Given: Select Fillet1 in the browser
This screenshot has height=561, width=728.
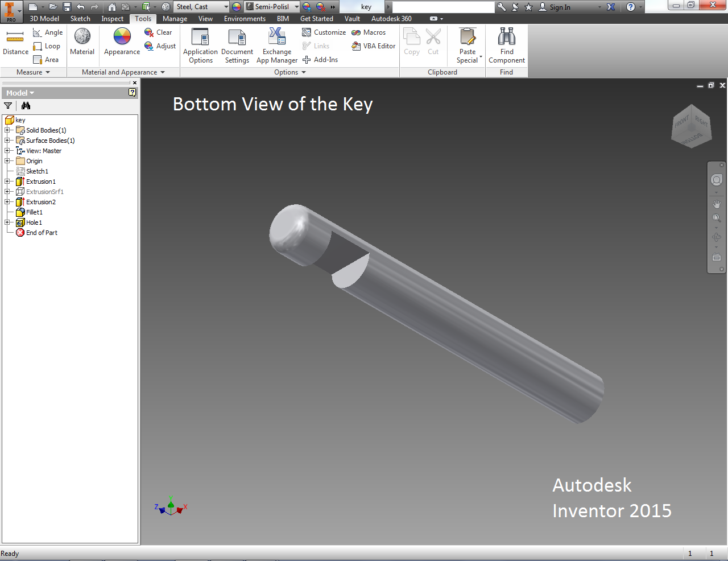Looking at the screenshot, I should point(34,212).
